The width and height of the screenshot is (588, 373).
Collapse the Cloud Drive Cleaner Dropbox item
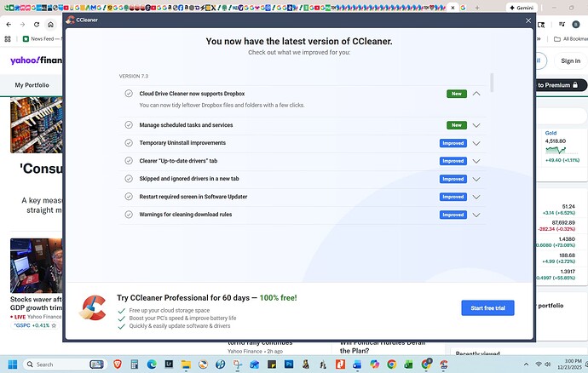click(476, 94)
